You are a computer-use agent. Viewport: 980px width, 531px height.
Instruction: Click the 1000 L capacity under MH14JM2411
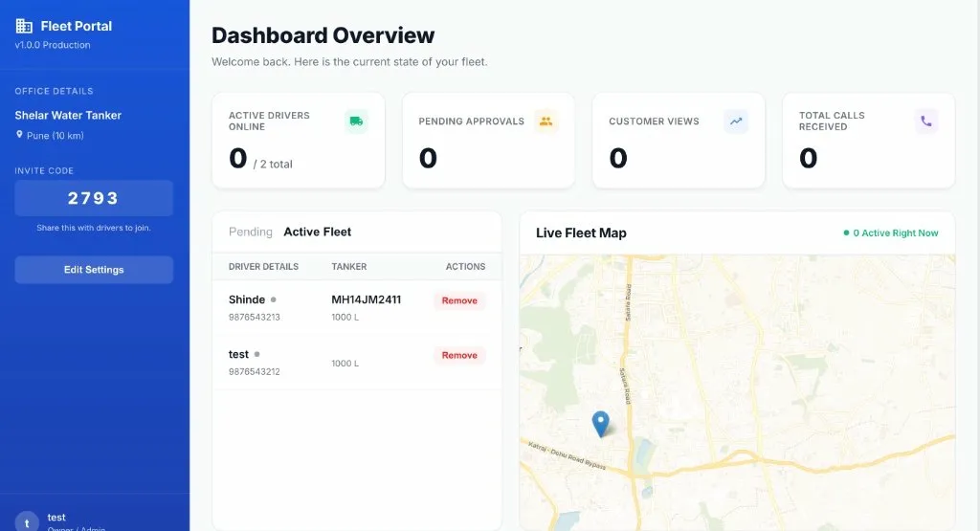345,318
